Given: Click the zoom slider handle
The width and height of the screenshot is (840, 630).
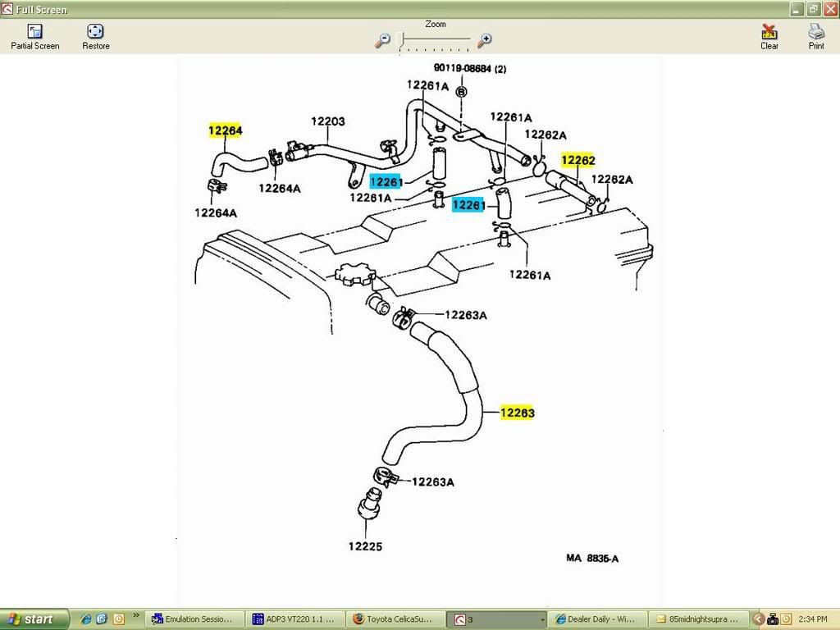Looking at the screenshot, I should coord(402,39).
